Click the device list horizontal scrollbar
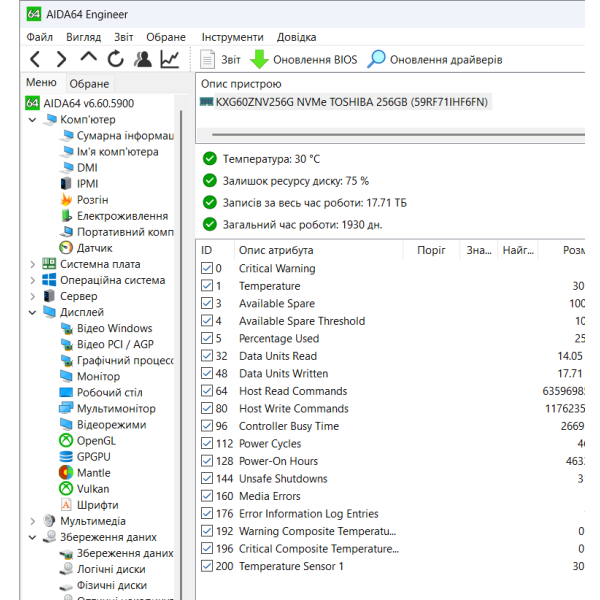This screenshot has height=600, width=600. click(x=398, y=135)
